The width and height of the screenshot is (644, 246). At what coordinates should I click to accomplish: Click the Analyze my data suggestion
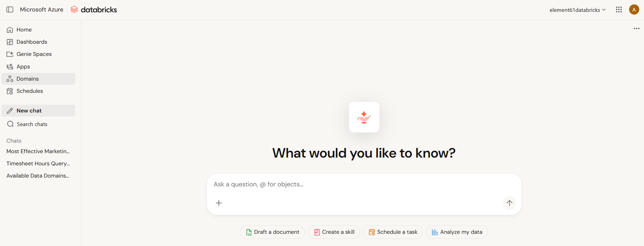click(x=457, y=232)
